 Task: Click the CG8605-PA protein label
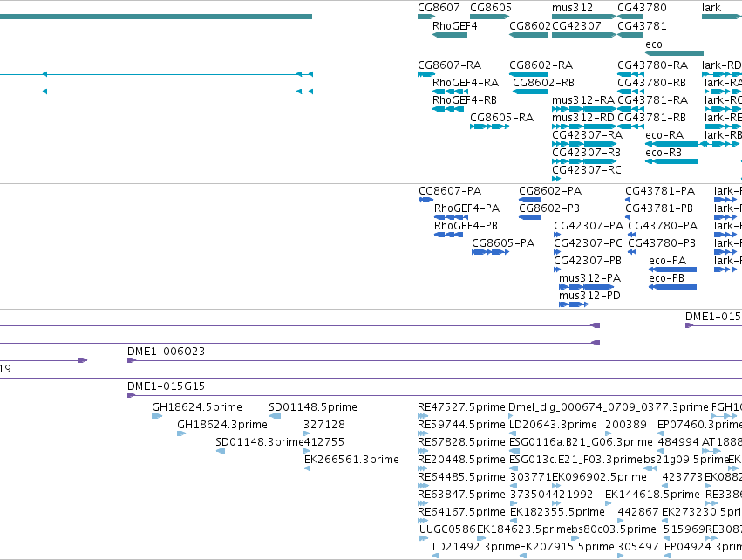point(503,243)
